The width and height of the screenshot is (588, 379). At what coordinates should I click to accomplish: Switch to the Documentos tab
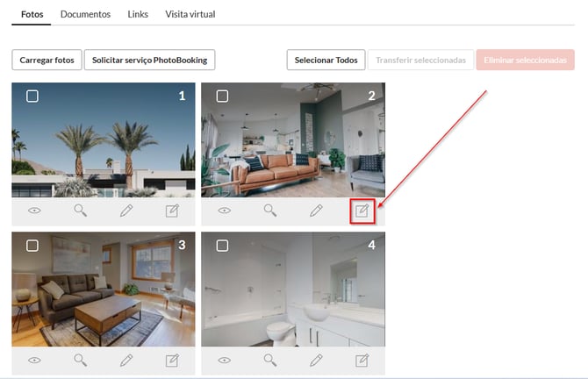point(85,15)
